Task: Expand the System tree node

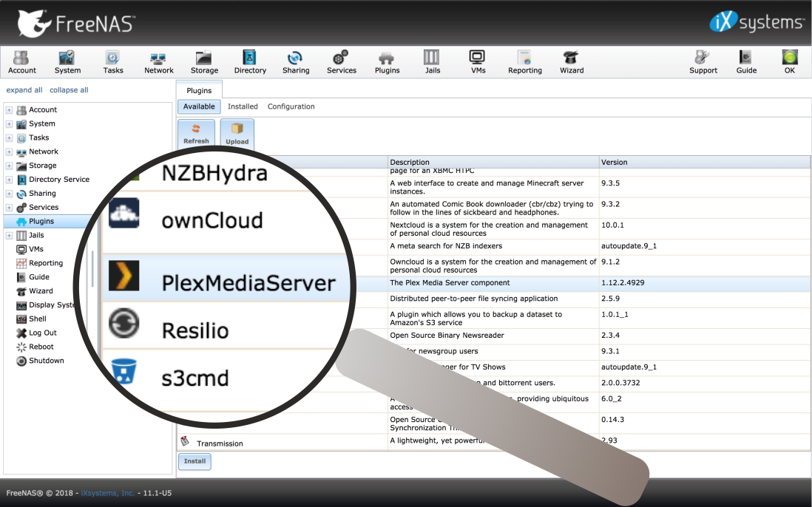Action: click(9, 123)
